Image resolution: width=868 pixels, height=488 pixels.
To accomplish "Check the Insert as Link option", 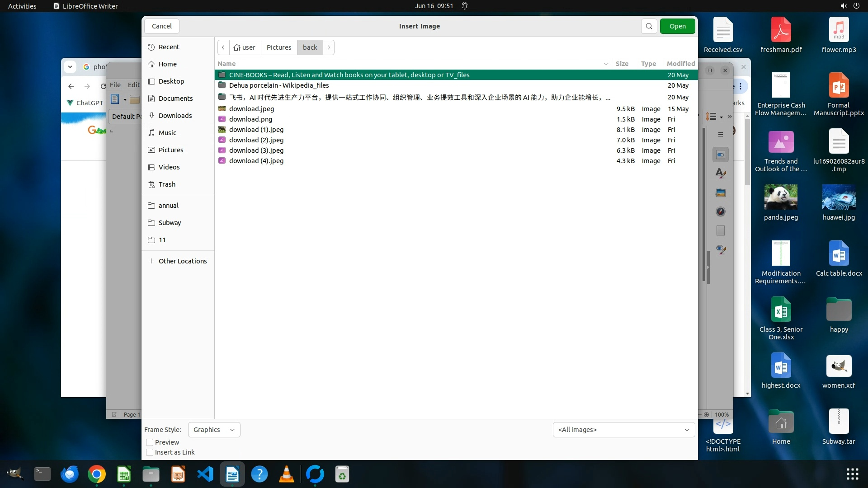I will coord(150,452).
